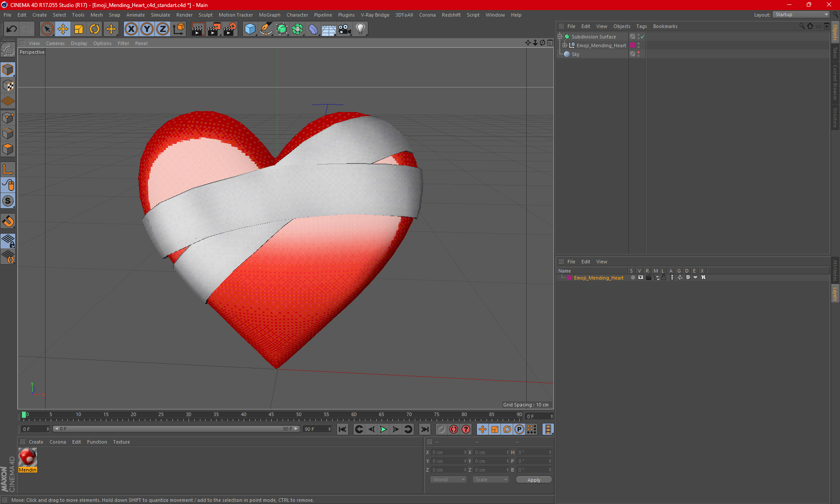Switch to Texture mode
Image resolution: width=840 pixels, height=504 pixels.
(x=8, y=86)
